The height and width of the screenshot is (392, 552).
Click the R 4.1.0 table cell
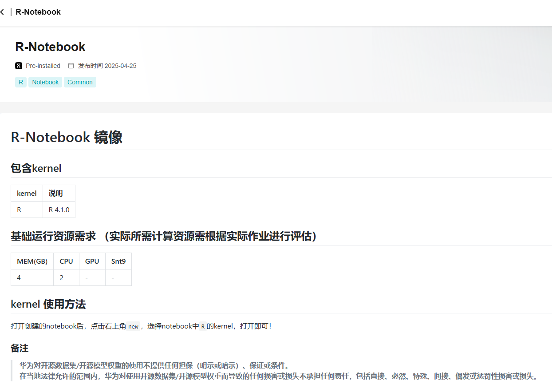(59, 210)
